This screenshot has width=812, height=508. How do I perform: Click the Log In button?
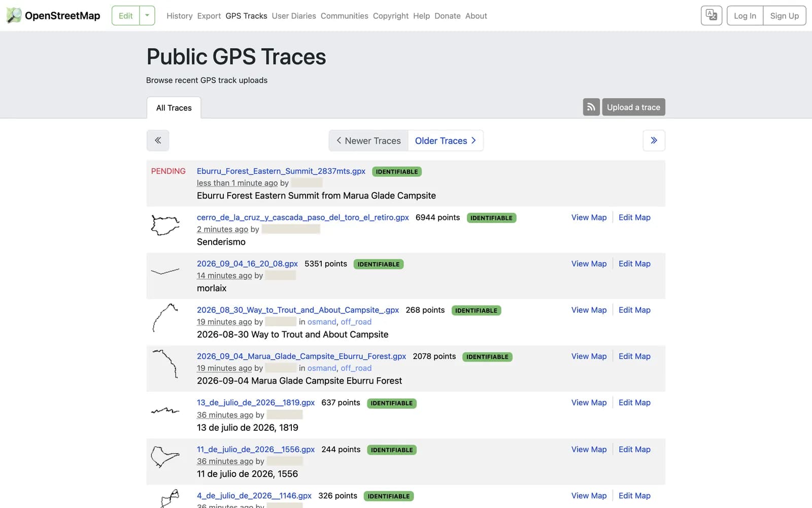[x=745, y=16]
